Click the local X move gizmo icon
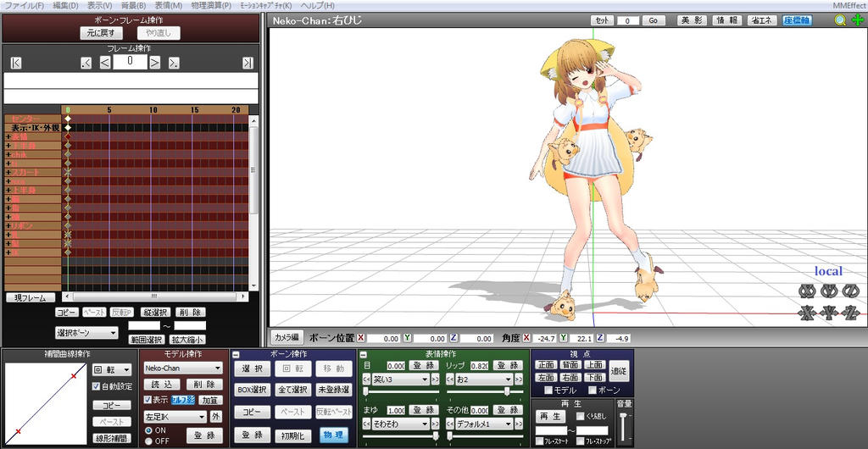The width and height of the screenshot is (868, 449). pos(807,313)
